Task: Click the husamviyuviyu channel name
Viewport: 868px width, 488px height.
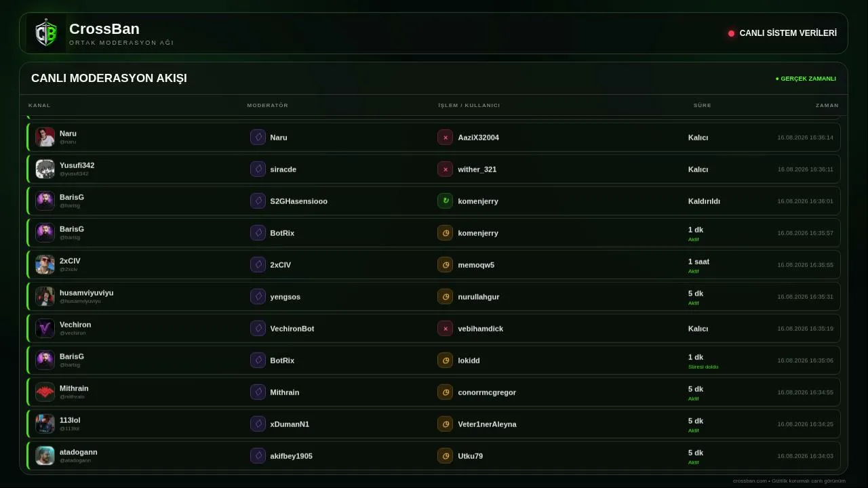Action: (x=87, y=293)
